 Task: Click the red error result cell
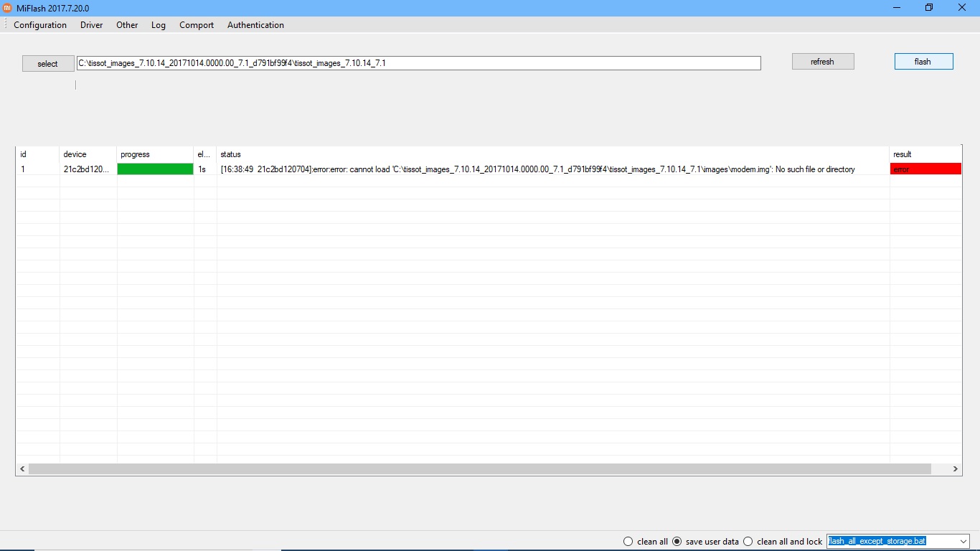(x=925, y=169)
